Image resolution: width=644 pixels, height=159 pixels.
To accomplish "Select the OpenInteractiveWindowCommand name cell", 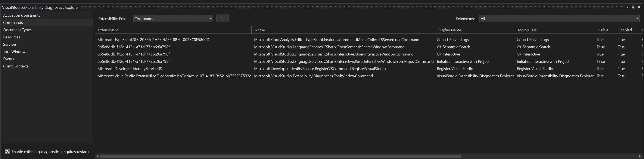I will click(x=333, y=54).
